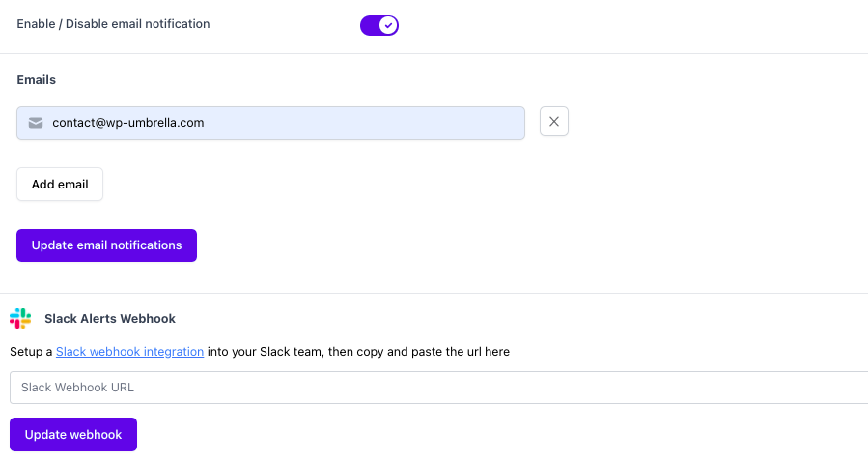This screenshot has width=868, height=462.
Task: Place cursor after '.com' in the email field
Action: point(206,123)
